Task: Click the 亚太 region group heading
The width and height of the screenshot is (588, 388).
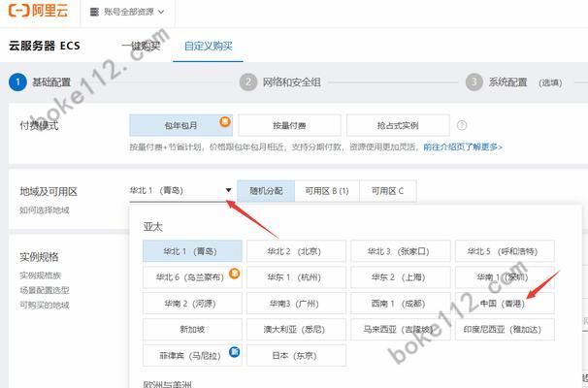Action: [152, 226]
